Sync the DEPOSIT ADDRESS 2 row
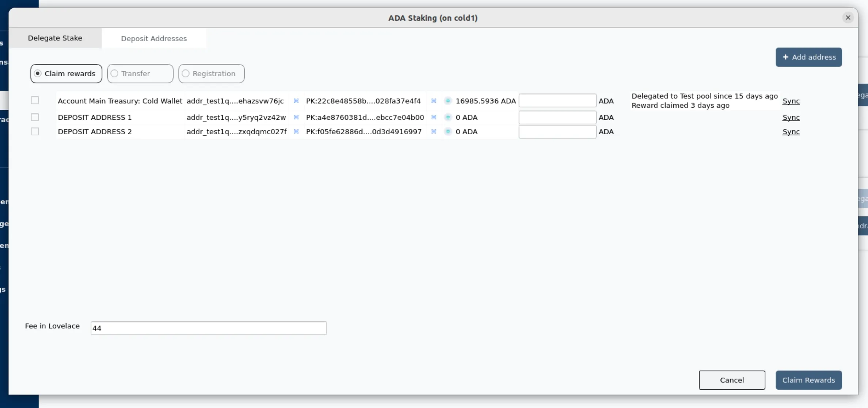The height and width of the screenshot is (408, 868). click(x=791, y=131)
